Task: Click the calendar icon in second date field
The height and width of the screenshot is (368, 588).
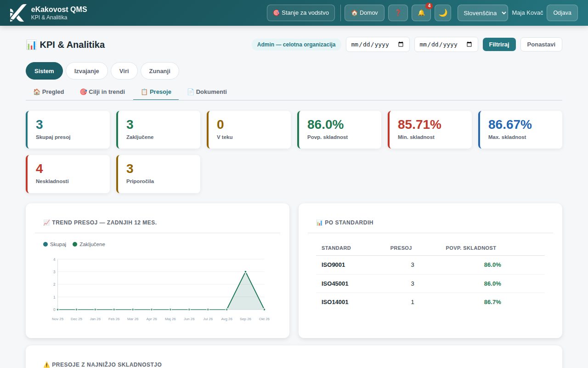Action: tap(469, 45)
